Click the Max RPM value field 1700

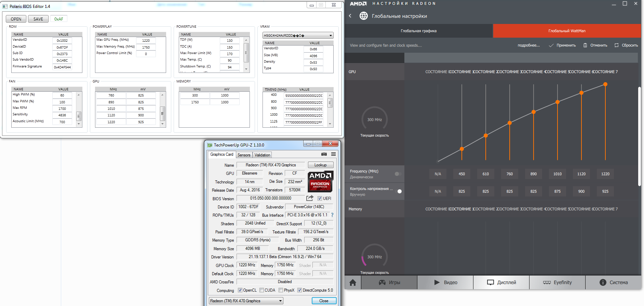point(62,109)
